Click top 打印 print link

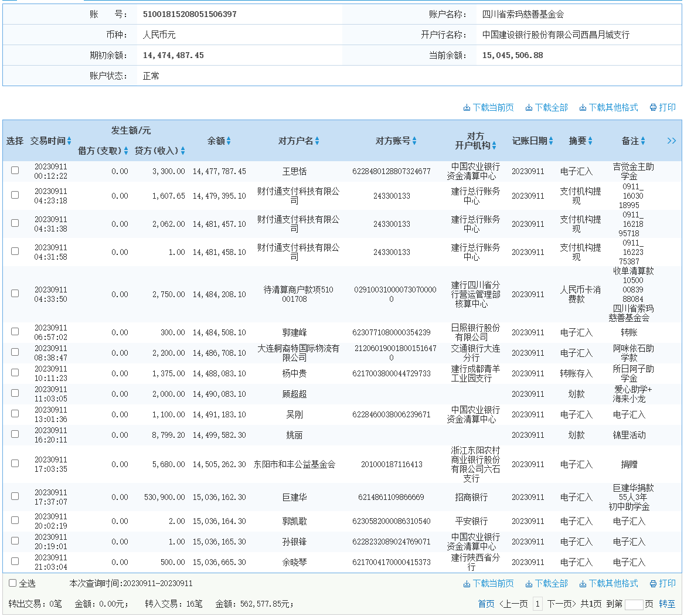click(x=663, y=107)
